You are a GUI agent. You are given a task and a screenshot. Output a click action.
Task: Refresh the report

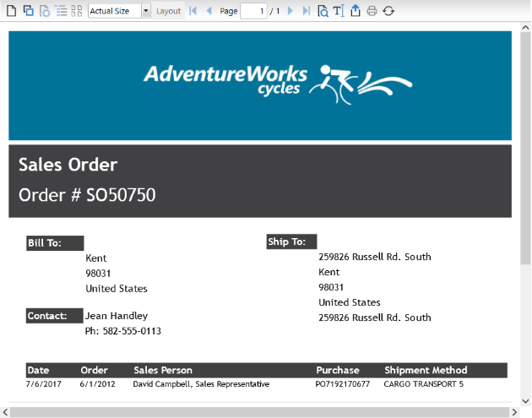(388, 11)
